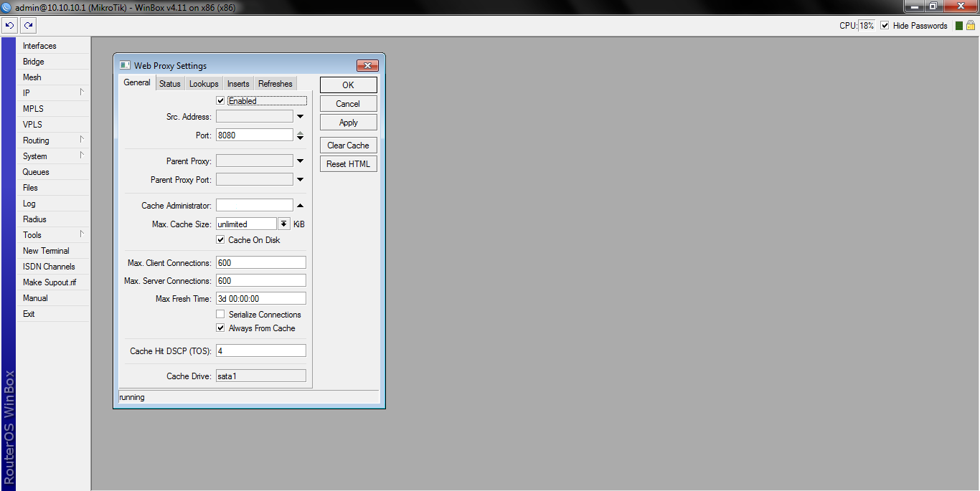Click the Clear Cache button

point(348,146)
